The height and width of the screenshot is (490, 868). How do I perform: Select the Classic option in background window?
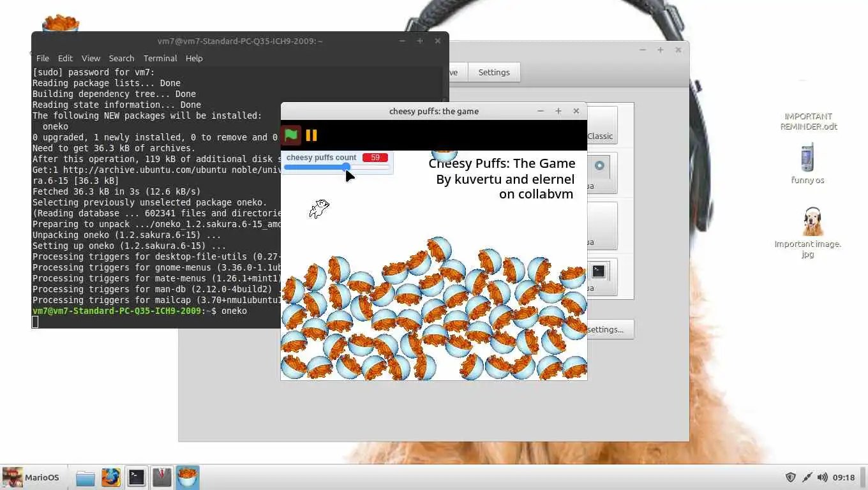point(601,125)
